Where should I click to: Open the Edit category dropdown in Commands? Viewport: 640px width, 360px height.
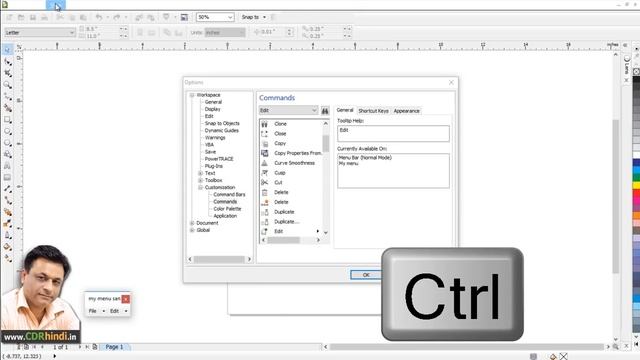[x=288, y=110]
